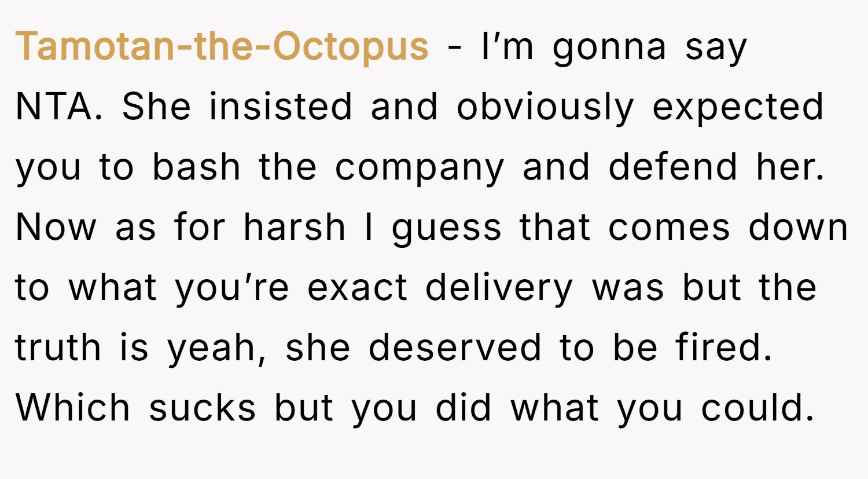Click the word "gonna" in the first line
This screenshot has width=868, height=479.
click(609, 47)
